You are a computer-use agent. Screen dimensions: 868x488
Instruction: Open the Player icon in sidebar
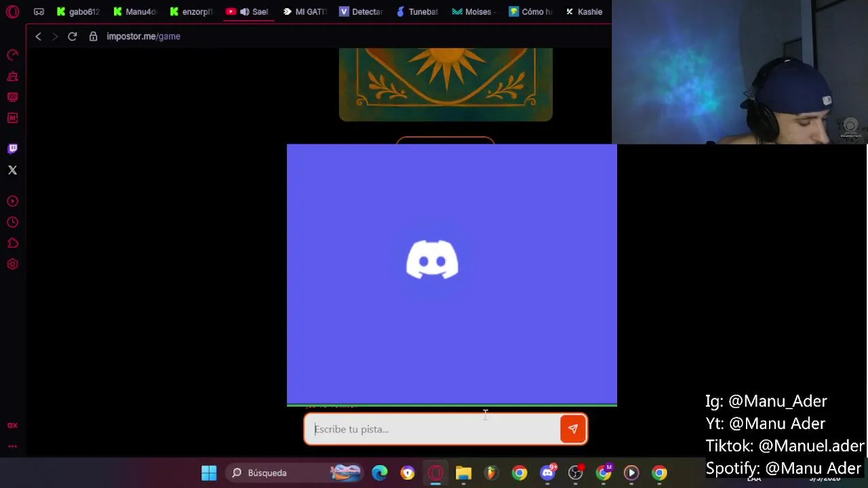[12, 201]
